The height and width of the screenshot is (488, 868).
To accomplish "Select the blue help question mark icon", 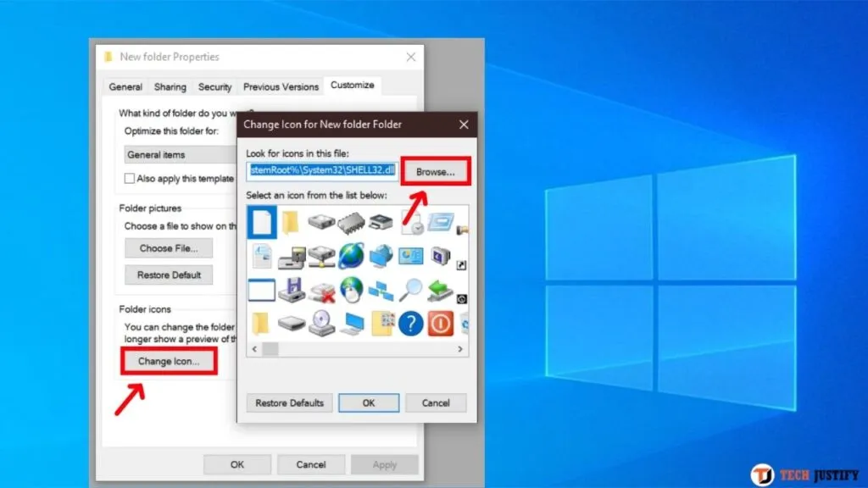I will [409, 324].
